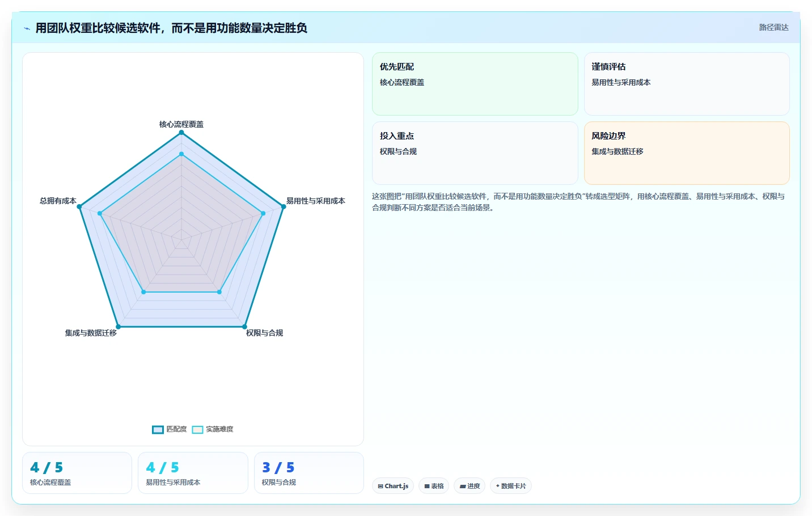The height and width of the screenshot is (516, 812).
Task: Click the 实施难度 legend color box
Action: click(x=197, y=429)
